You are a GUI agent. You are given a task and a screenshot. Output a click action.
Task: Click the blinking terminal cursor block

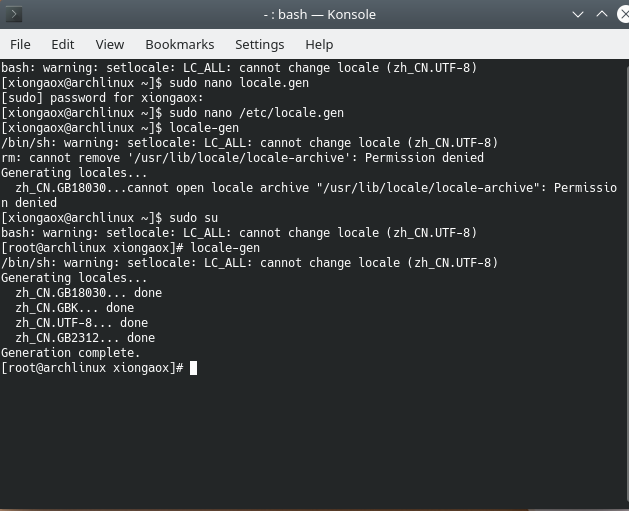(193, 368)
